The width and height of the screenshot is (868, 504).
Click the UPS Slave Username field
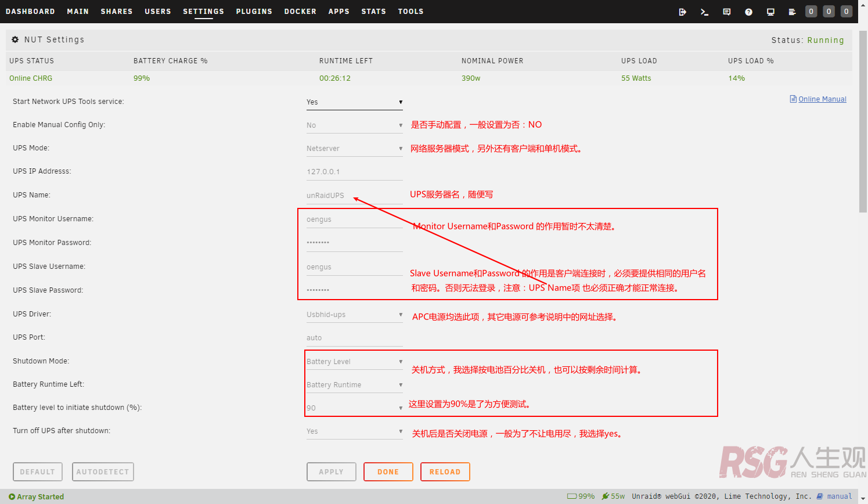coord(355,267)
